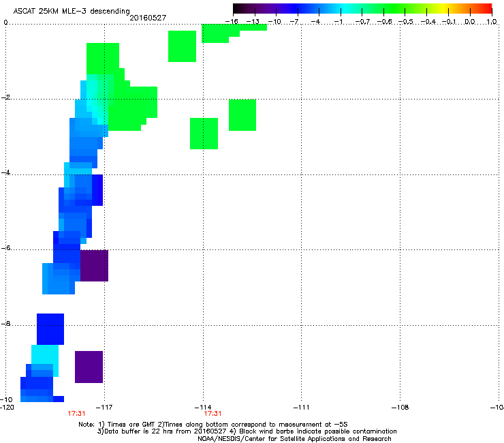Click the latitude label -6 on the left axis
This screenshot has width=504, height=443.
[6, 248]
